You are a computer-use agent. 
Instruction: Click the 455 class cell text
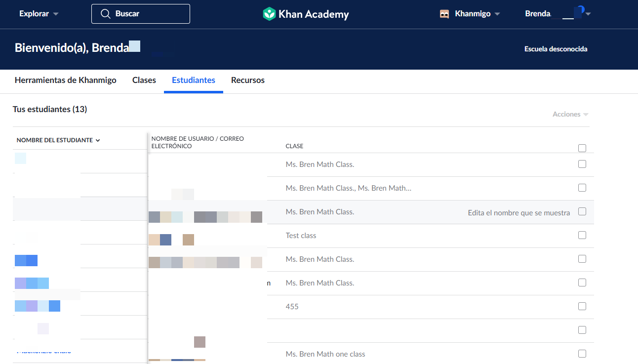point(292,307)
